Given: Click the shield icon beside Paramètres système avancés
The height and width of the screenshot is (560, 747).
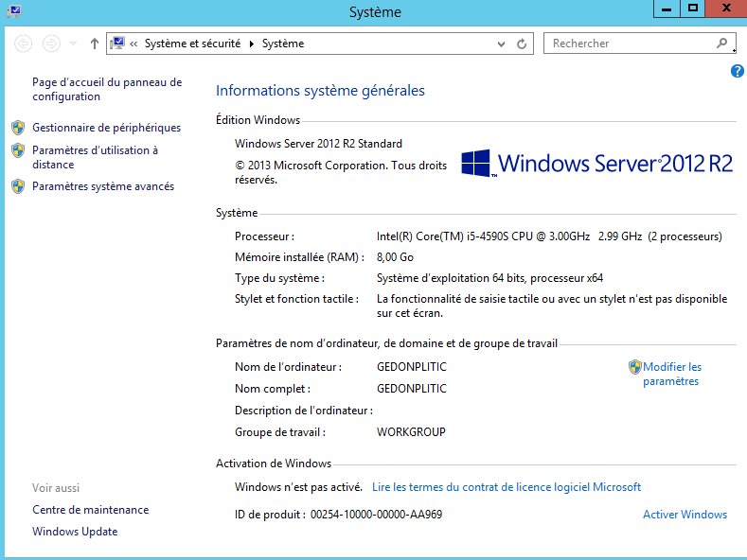Looking at the screenshot, I should point(18,186).
